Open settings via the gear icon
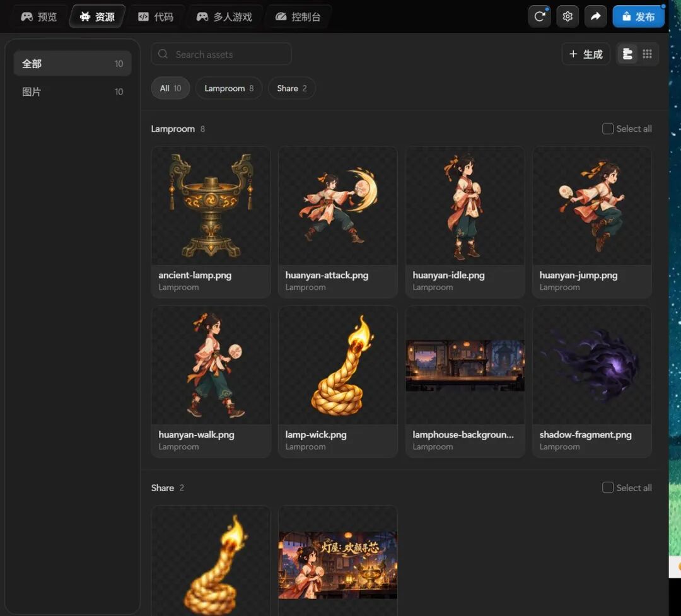The width and height of the screenshot is (681, 616). pyautogui.click(x=567, y=16)
